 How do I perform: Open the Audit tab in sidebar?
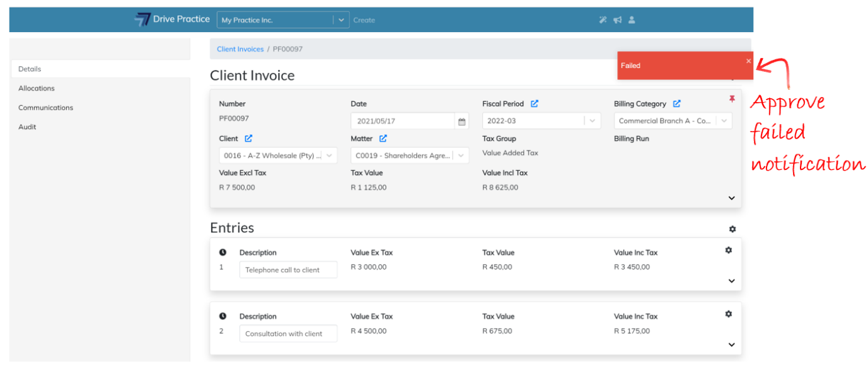tap(27, 127)
